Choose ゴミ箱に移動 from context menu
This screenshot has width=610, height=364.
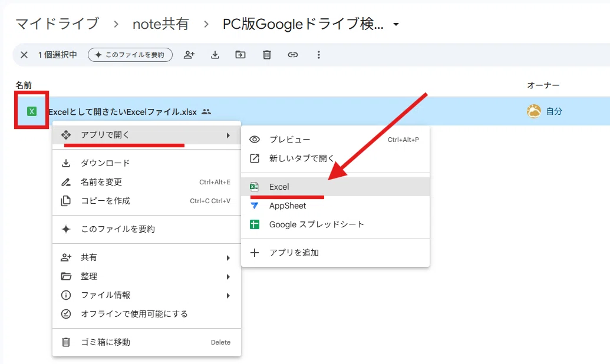[x=147, y=342]
